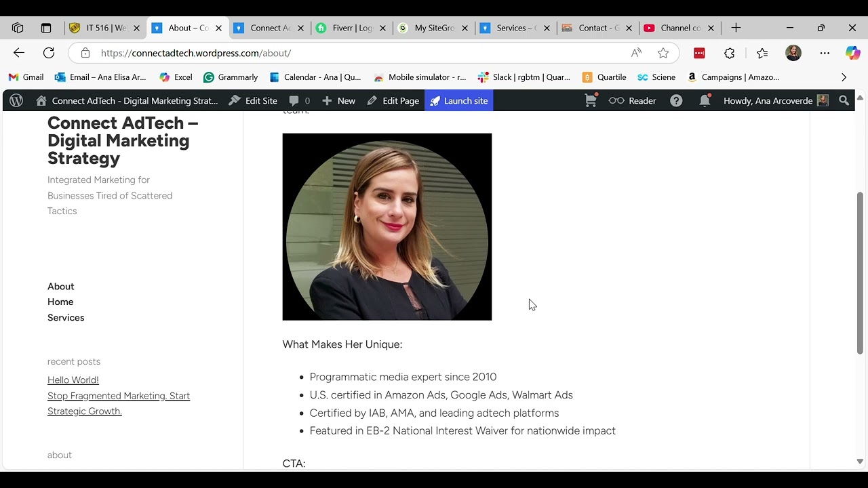Image resolution: width=868 pixels, height=488 pixels.
Task: Open the Favorites list icon
Action: [x=762, y=53]
